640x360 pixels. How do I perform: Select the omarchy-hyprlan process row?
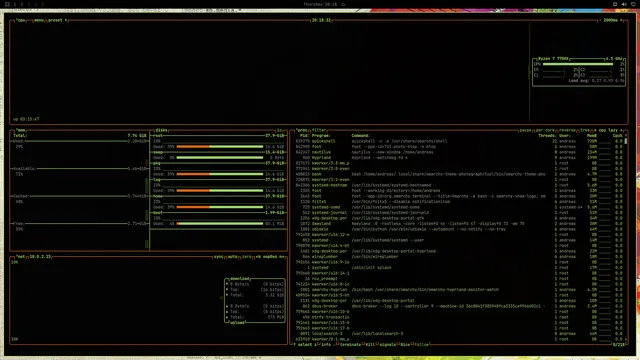459,290
